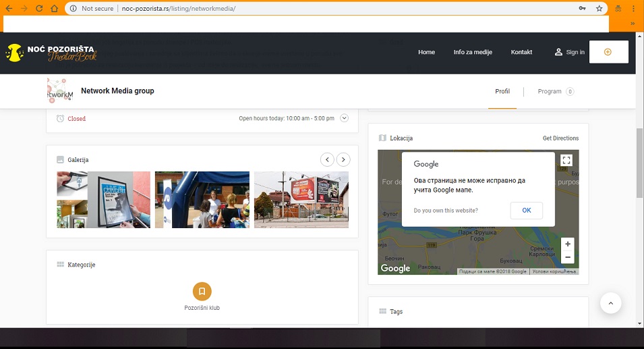Click the scroll to top button
Image resolution: width=644 pixels, height=349 pixels.
click(x=611, y=303)
